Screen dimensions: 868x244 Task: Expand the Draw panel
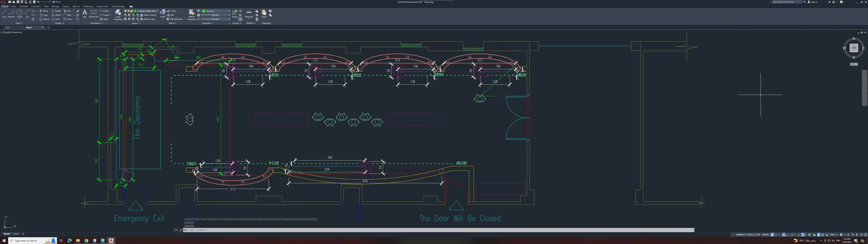19,23
